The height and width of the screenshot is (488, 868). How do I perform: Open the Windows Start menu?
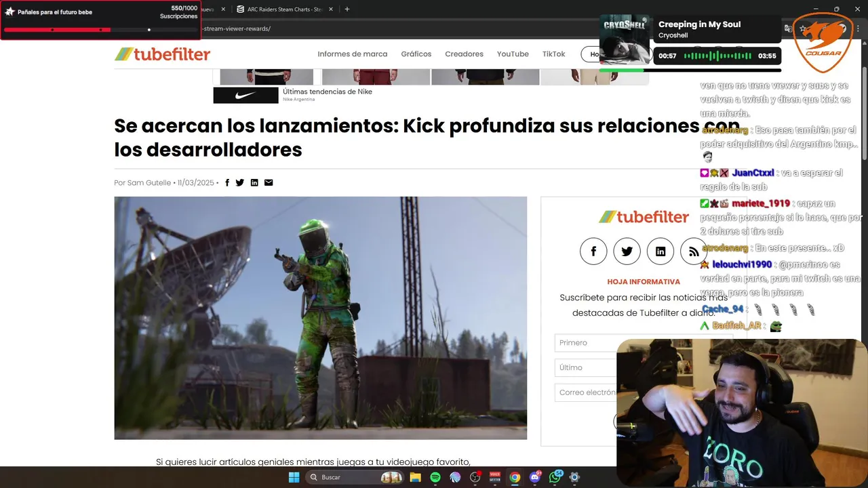[x=294, y=477]
